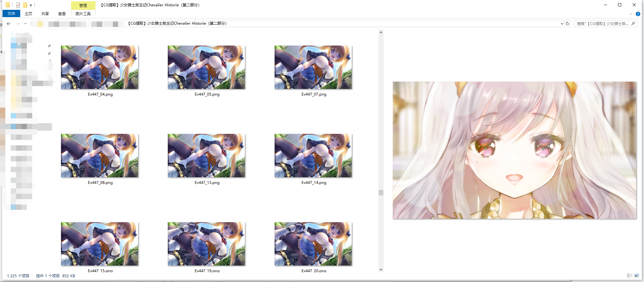The width and height of the screenshot is (644, 282).
Task: Click the file list vertical scrollbar thumb
Action: point(381,192)
